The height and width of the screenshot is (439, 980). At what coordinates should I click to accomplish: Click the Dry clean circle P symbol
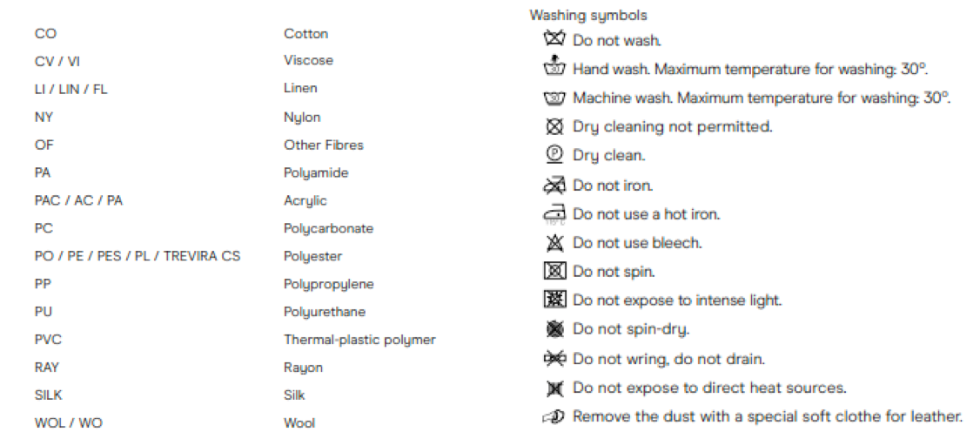pyautogui.click(x=554, y=156)
